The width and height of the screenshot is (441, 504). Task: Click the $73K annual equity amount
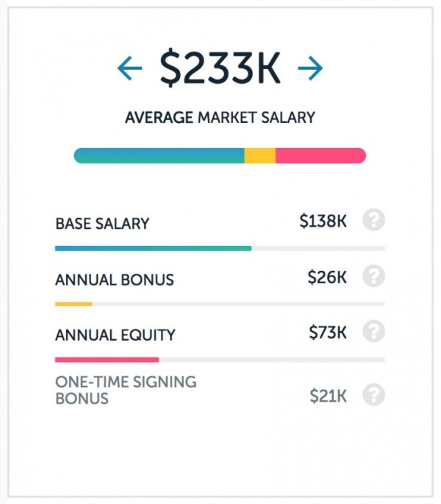tap(327, 333)
